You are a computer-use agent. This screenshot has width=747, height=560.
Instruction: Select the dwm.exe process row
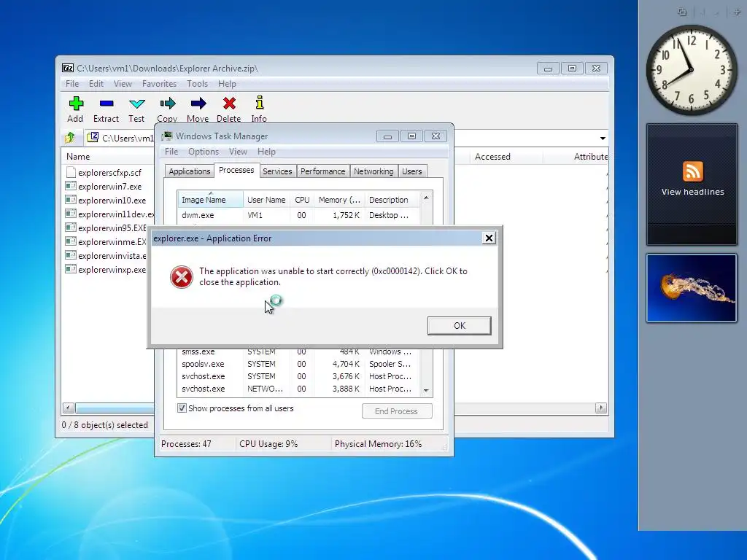point(298,215)
